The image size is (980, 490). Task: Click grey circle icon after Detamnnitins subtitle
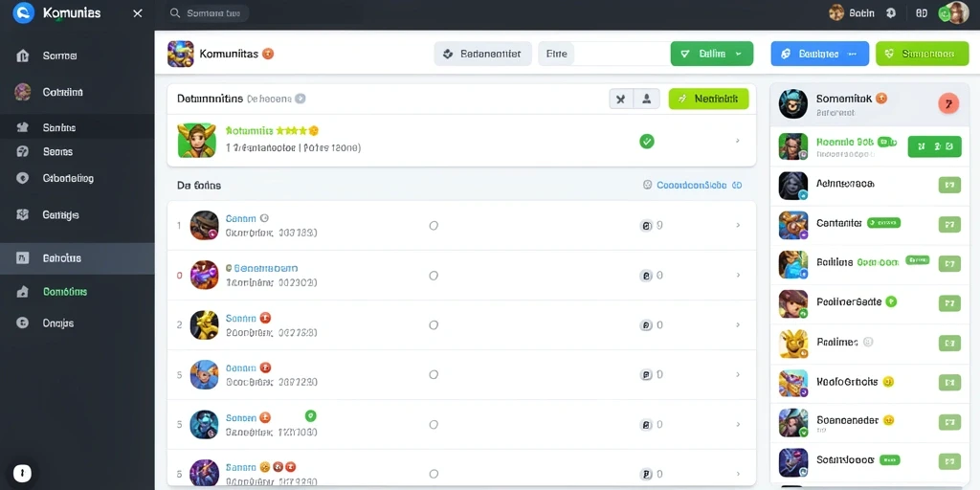pyautogui.click(x=300, y=99)
